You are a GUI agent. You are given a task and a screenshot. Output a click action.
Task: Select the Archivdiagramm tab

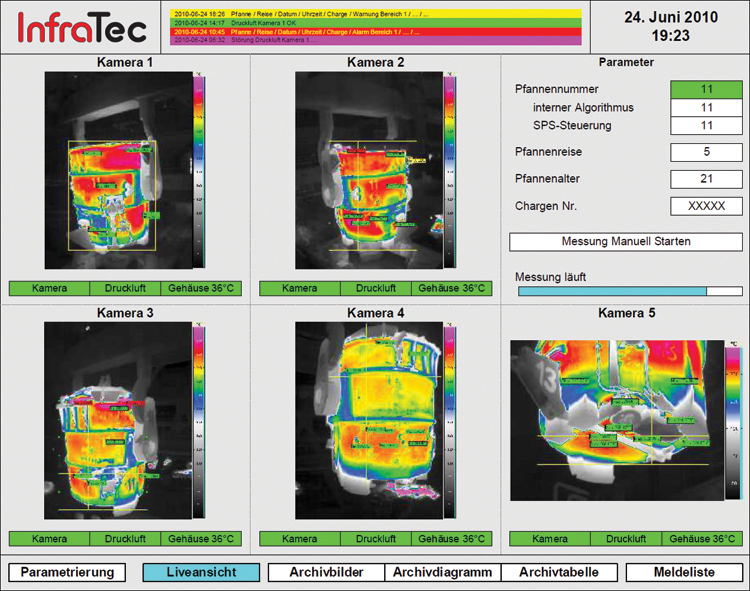pyautogui.click(x=443, y=573)
